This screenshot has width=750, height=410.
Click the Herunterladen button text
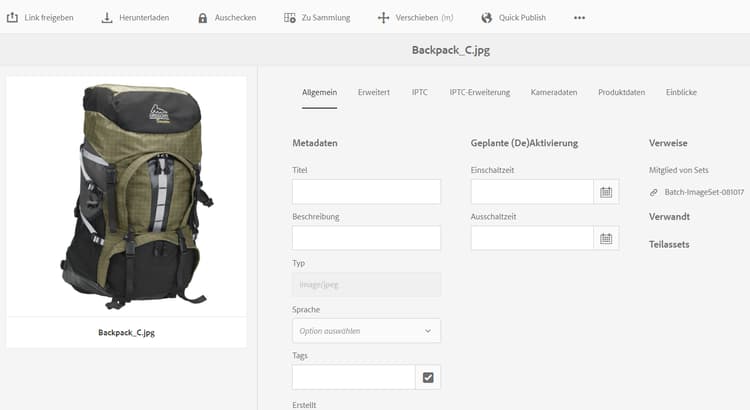144,18
